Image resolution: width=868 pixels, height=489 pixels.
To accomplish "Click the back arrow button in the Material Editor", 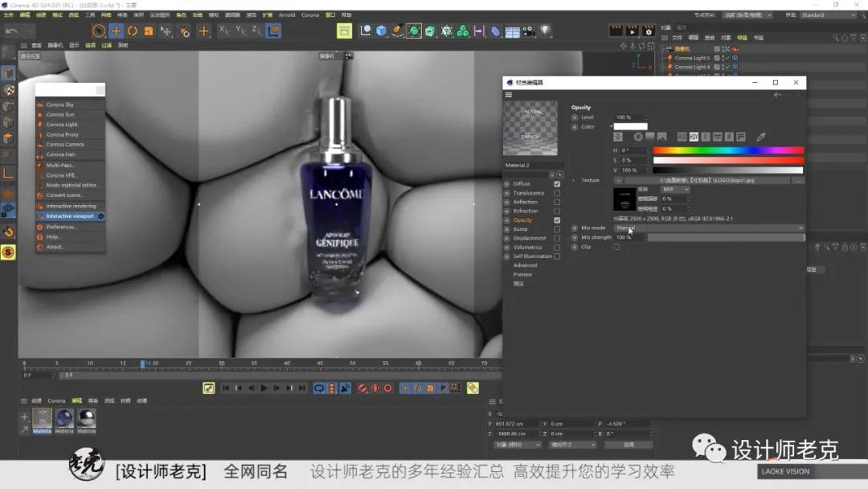I will [776, 94].
